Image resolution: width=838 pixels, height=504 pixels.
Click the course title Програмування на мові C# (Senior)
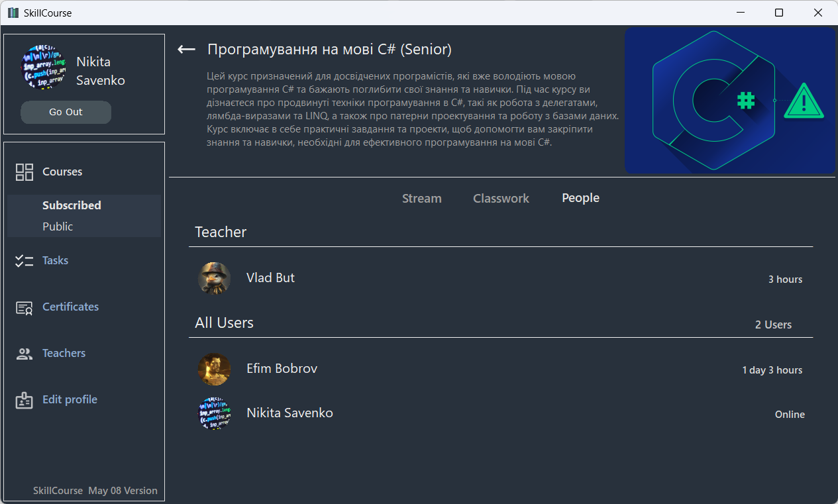(x=330, y=50)
